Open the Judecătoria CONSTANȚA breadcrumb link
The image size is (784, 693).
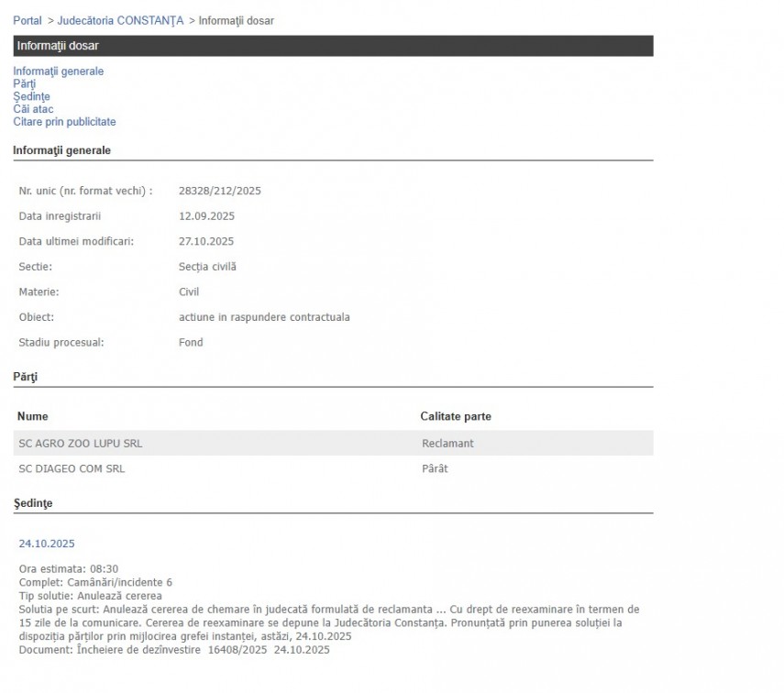coord(120,20)
